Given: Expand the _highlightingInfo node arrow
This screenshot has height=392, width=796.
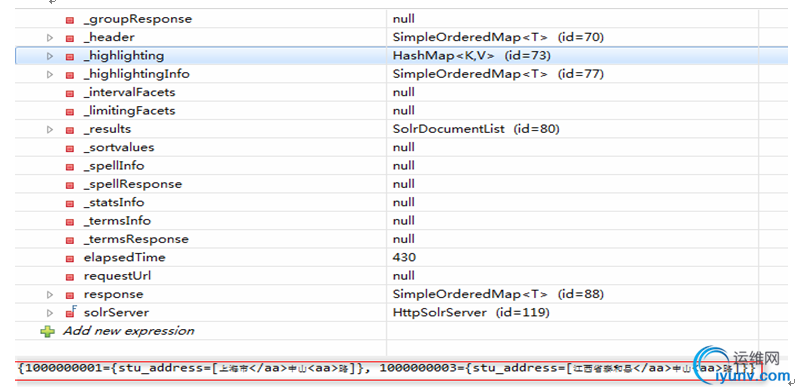Looking at the screenshot, I should pyautogui.click(x=50, y=74).
